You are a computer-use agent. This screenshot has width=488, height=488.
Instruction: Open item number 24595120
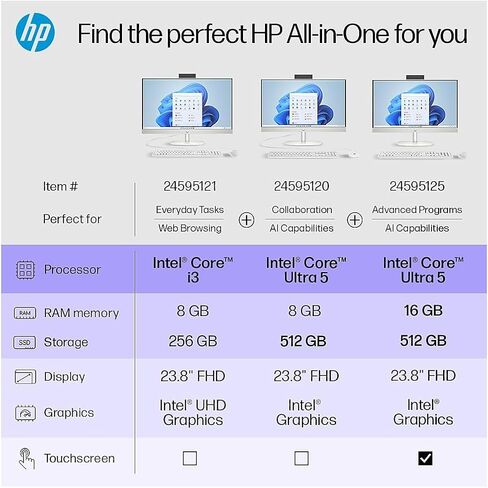tap(302, 186)
